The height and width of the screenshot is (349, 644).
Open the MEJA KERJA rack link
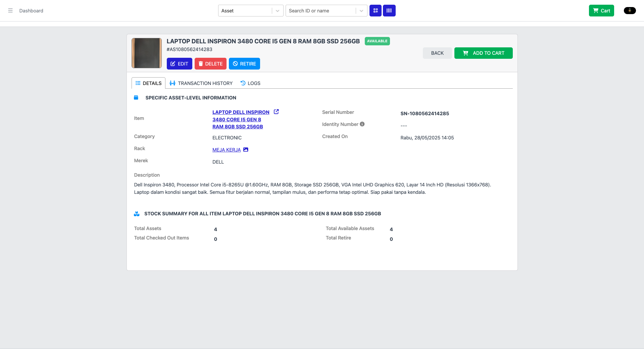coord(227,150)
